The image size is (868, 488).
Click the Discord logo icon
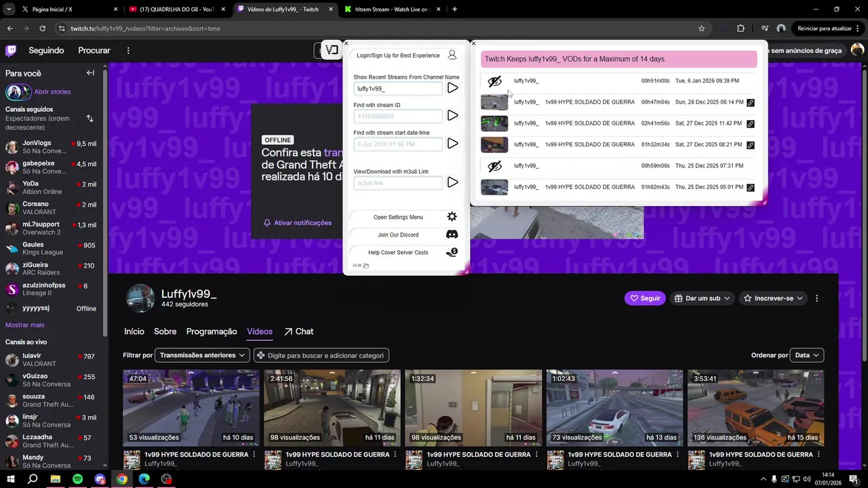(452, 235)
